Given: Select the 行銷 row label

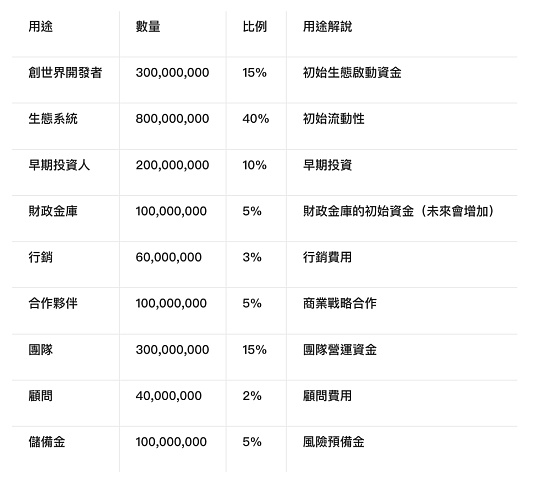Looking at the screenshot, I should pos(40,257).
